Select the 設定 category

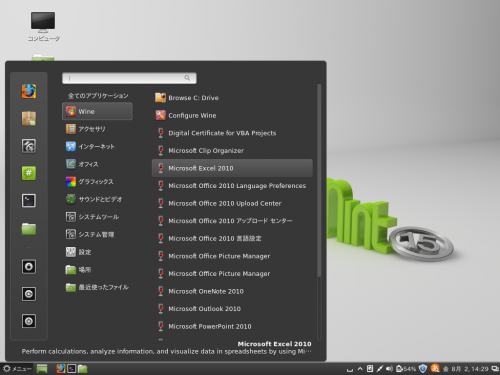tap(97, 252)
